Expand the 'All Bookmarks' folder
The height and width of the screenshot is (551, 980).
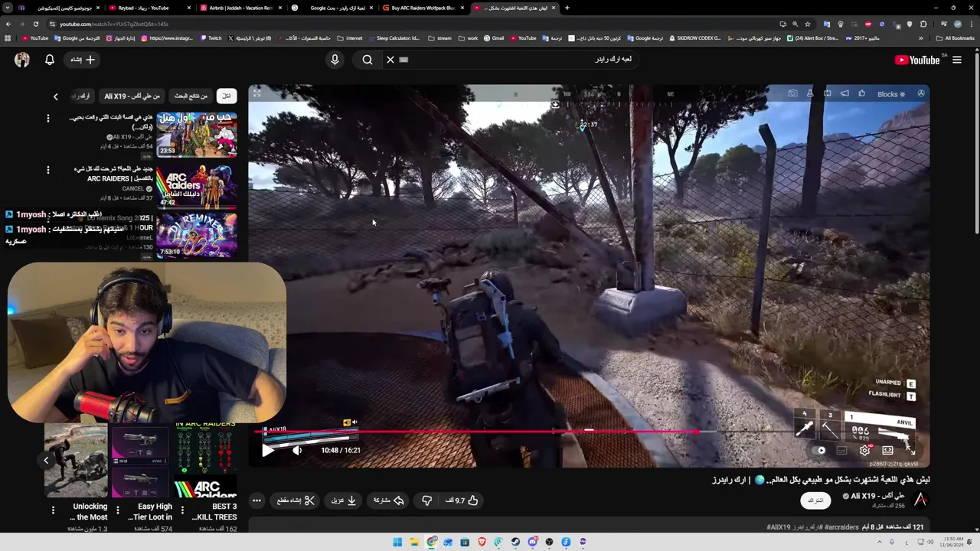click(955, 38)
